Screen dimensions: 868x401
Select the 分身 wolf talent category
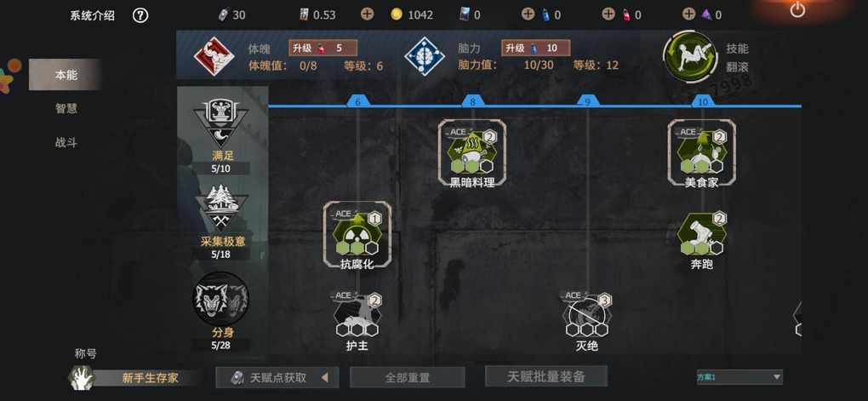(220, 300)
